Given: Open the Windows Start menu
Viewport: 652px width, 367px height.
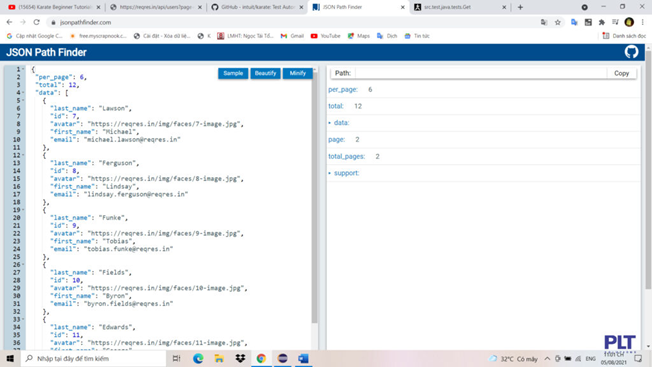Looking at the screenshot, I should pyautogui.click(x=10, y=358).
